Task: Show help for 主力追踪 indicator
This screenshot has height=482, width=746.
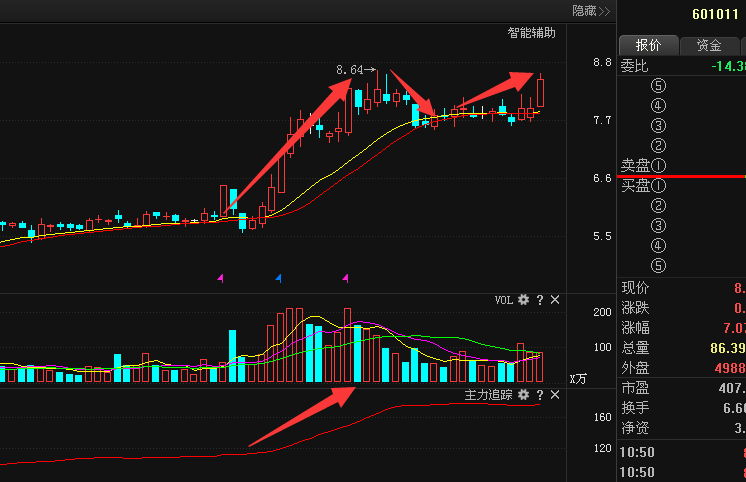Action: tap(540, 395)
